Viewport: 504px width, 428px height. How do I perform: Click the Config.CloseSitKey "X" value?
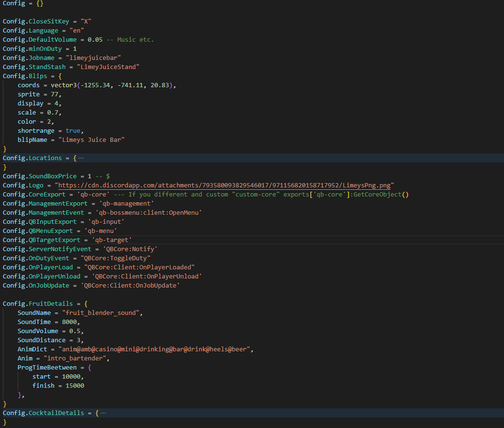click(x=86, y=22)
